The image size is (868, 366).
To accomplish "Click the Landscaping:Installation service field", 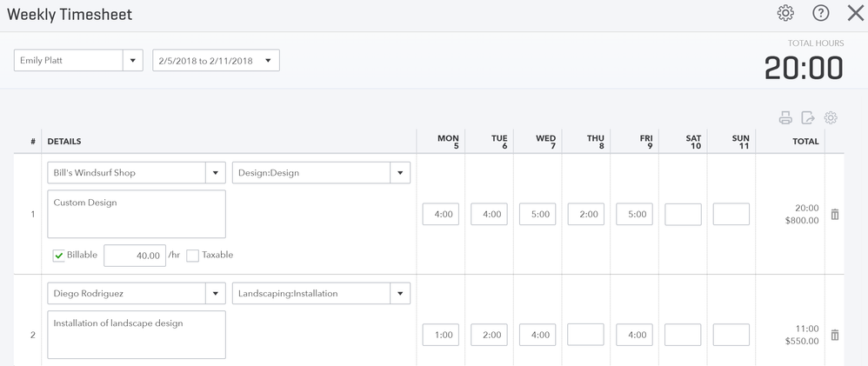I will 311,294.
